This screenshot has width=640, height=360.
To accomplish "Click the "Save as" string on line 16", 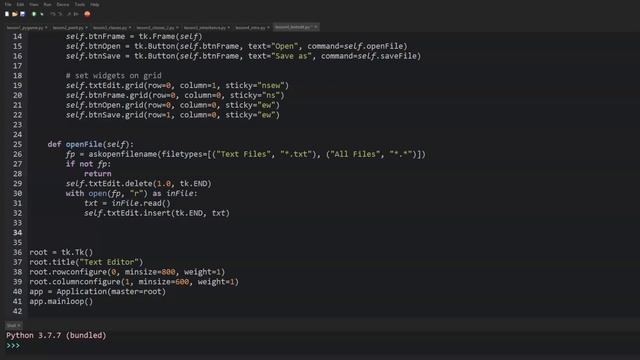I will 291,56.
